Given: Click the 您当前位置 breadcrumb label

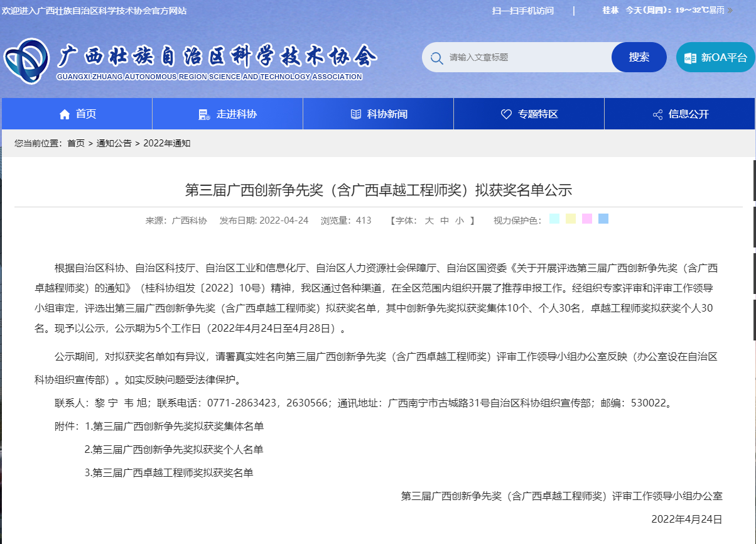Looking at the screenshot, I should 39,143.
